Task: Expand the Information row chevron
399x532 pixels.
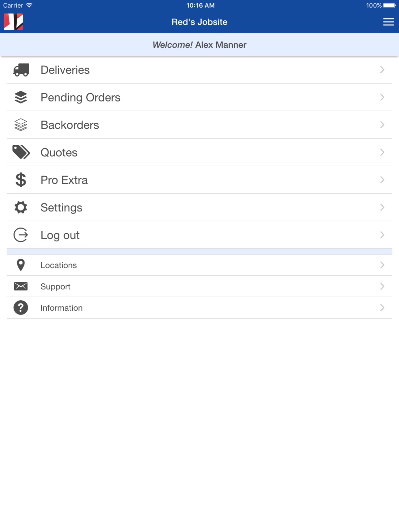Action: click(382, 308)
